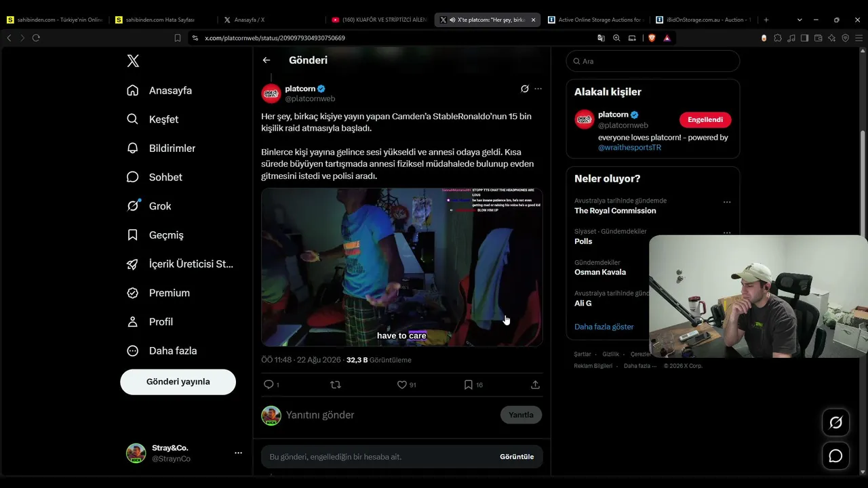Click Grok icon on platcorn's post
Image resolution: width=868 pixels, height=488 pixels.
coord(524,89)
